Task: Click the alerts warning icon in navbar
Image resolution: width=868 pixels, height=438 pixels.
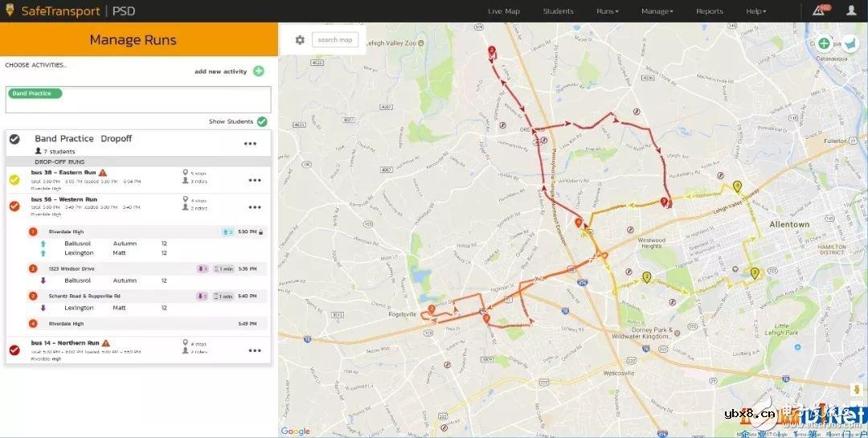Action: tap(818, 11)
